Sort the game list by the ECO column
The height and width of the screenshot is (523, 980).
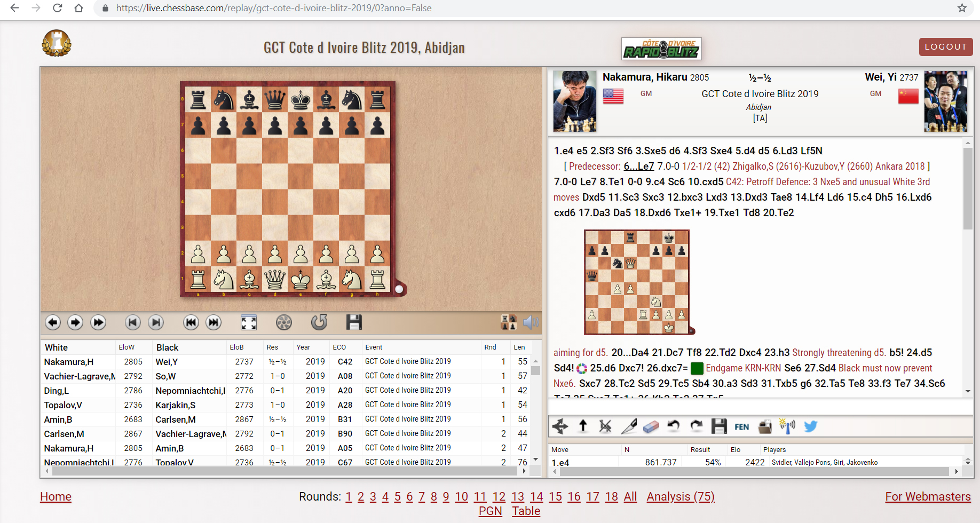click(x=339, y=347)
